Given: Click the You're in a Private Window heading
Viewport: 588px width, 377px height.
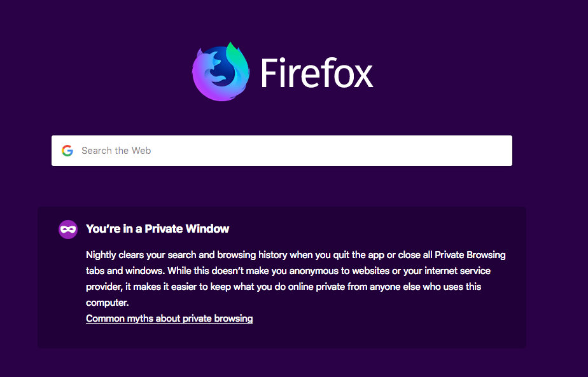Looking at the screenshot, I should tap(157, 229).
